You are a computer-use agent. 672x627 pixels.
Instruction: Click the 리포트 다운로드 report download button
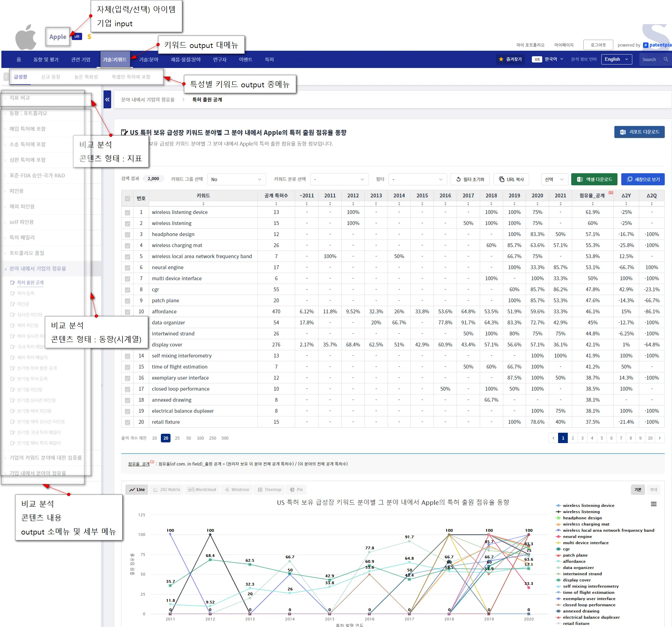coord(639,132)
